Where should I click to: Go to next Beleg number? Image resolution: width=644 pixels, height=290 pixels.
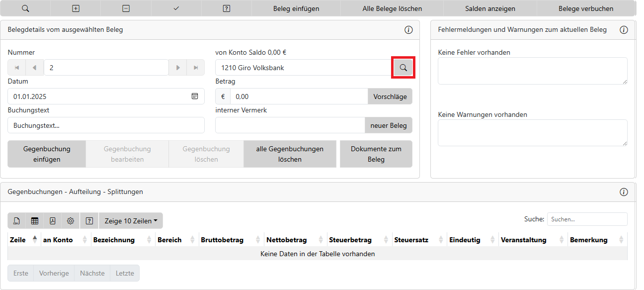[177, 68]
